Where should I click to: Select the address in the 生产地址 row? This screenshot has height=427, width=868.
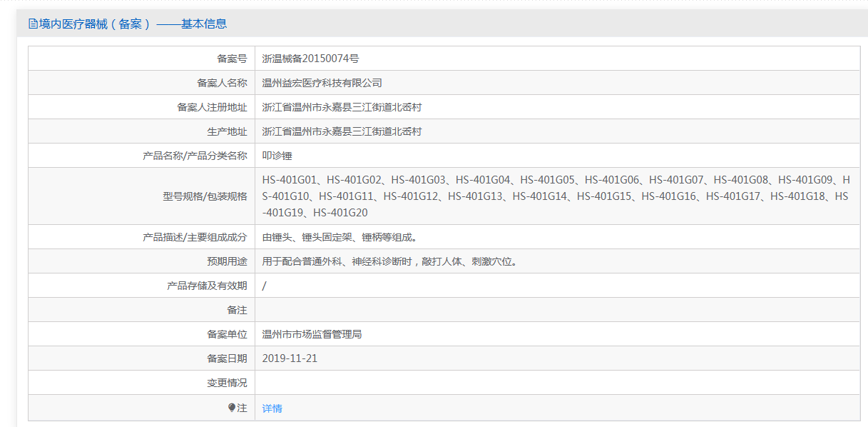point(342,131)
